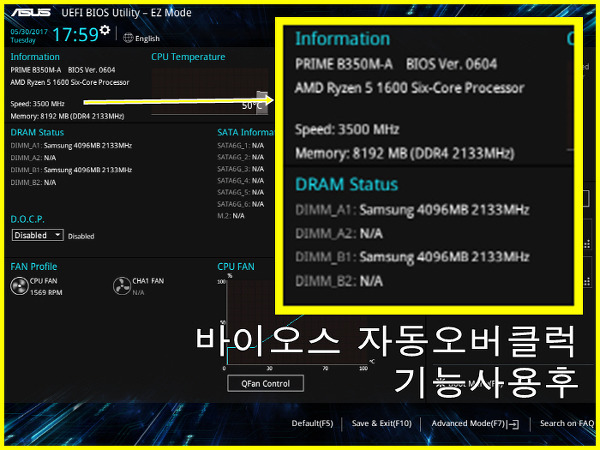
Task: Click the 50°C temperature reading
Action: [251, 106]
